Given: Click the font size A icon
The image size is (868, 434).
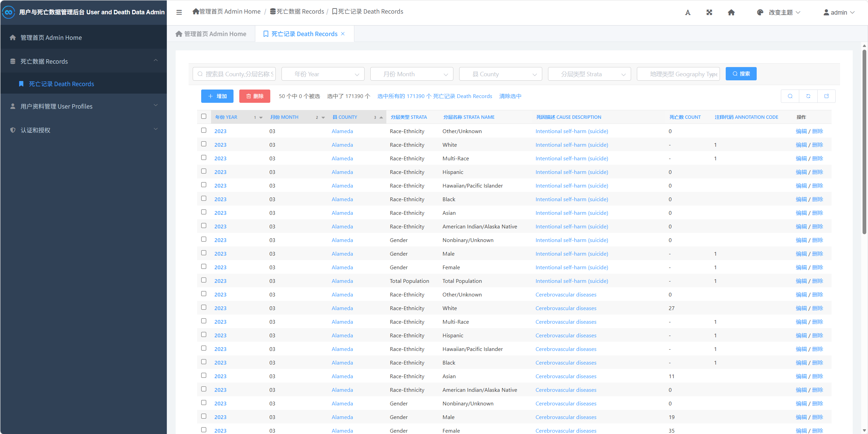Looking at the screenshot, I should click(x=688, y=13).
